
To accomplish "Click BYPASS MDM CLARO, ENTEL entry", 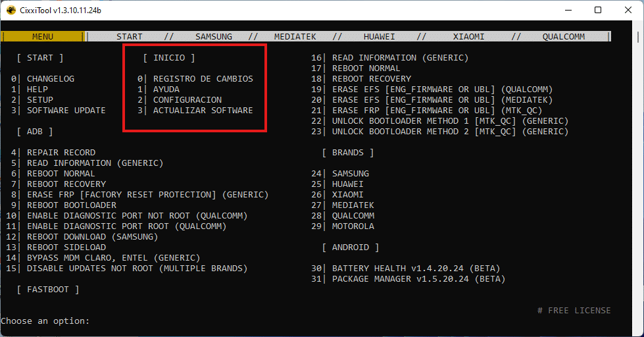I will 113,258.
